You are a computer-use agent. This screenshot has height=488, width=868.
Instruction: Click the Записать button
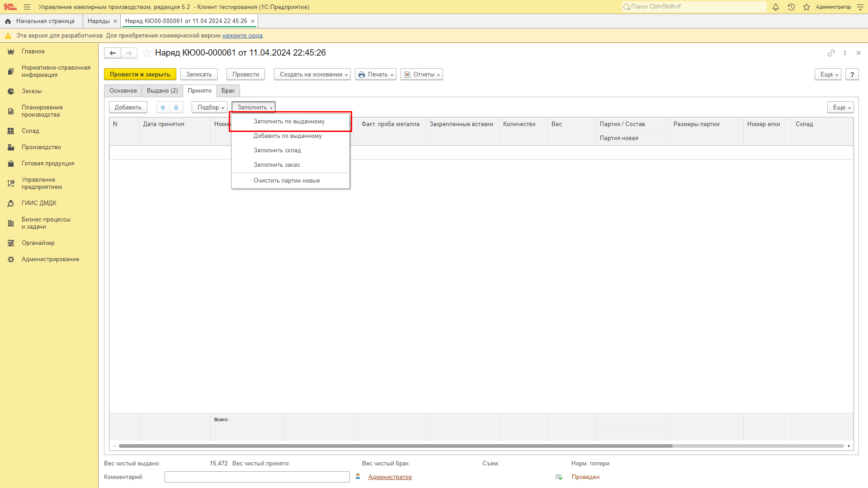click(199, 75)
